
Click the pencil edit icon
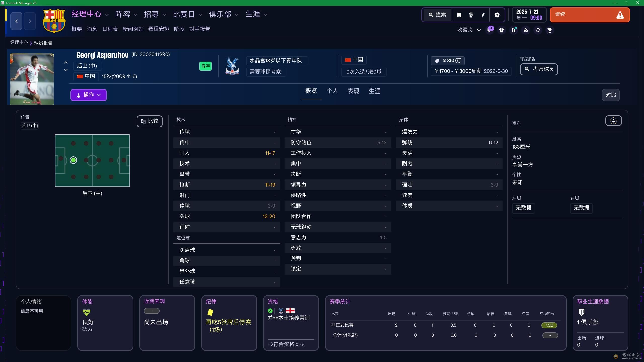click(x=483, y=15)
